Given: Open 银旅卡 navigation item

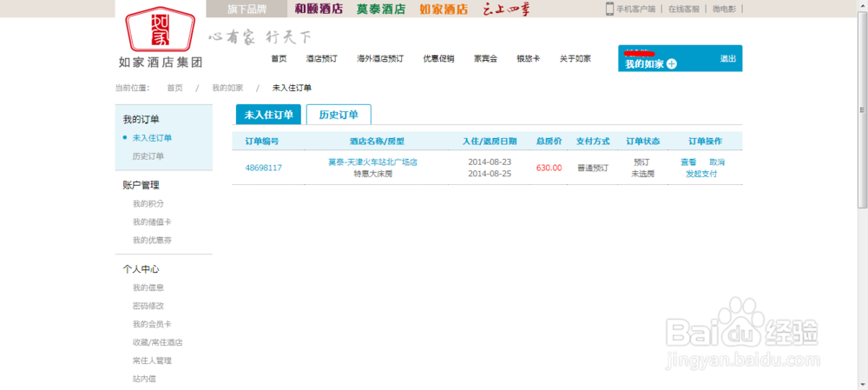Looking at the screenshot, I should click(x=528, y=58).
